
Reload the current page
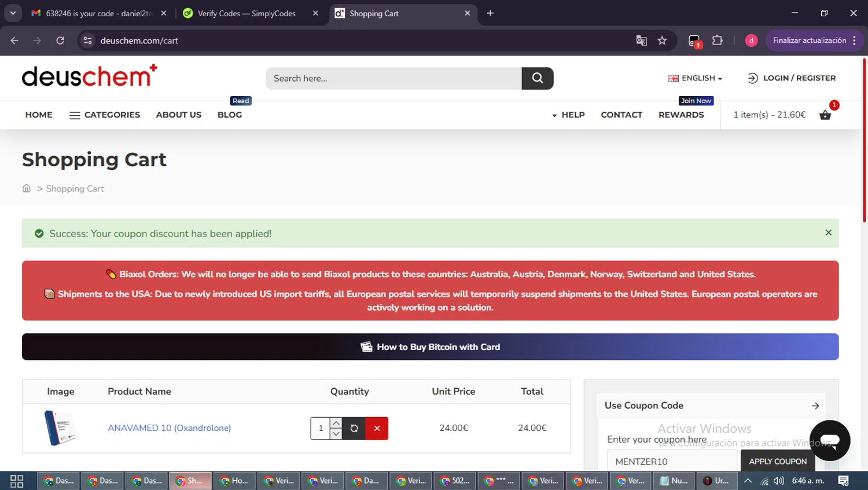(60, 40)
